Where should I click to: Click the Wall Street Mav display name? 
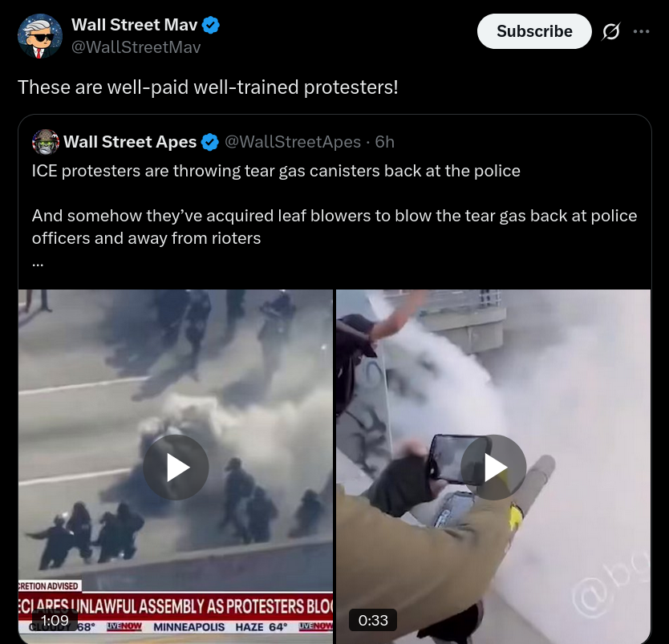click(x=135, y=25)
